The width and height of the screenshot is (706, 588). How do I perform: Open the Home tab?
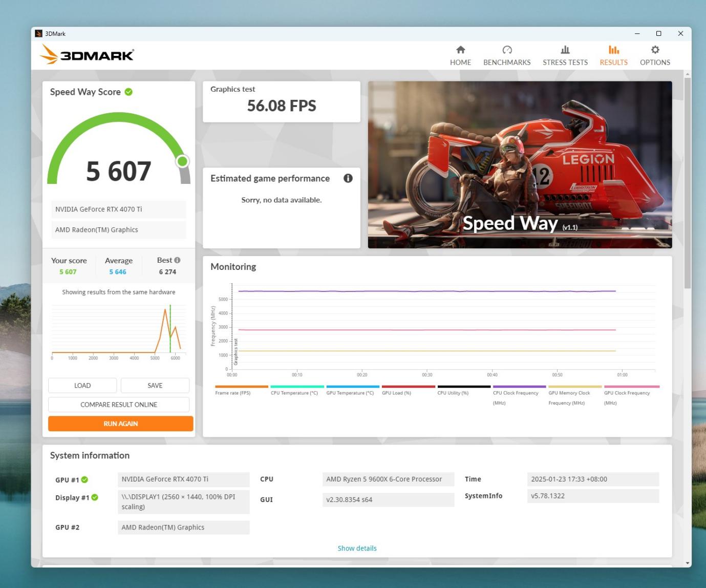pyautogui.click(x=460, y=56)
